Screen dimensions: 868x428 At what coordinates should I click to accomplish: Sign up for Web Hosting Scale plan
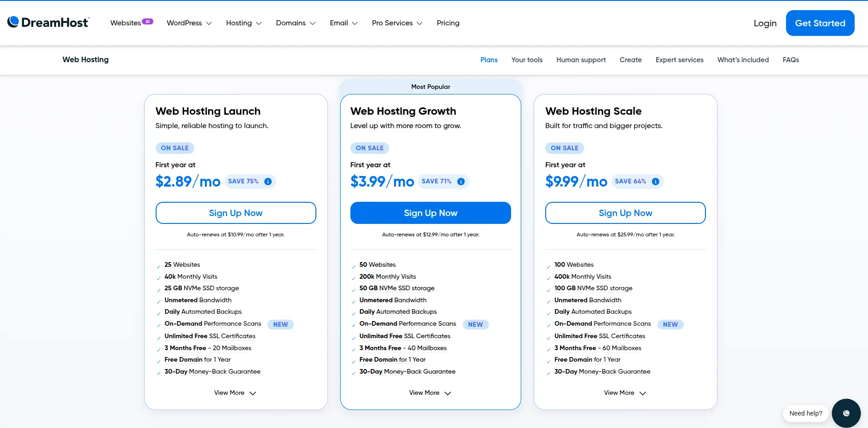[625, 213]
